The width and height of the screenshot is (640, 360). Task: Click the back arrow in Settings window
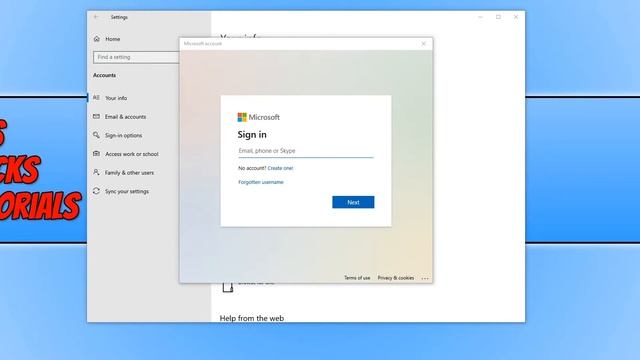(x=96, y=17)
